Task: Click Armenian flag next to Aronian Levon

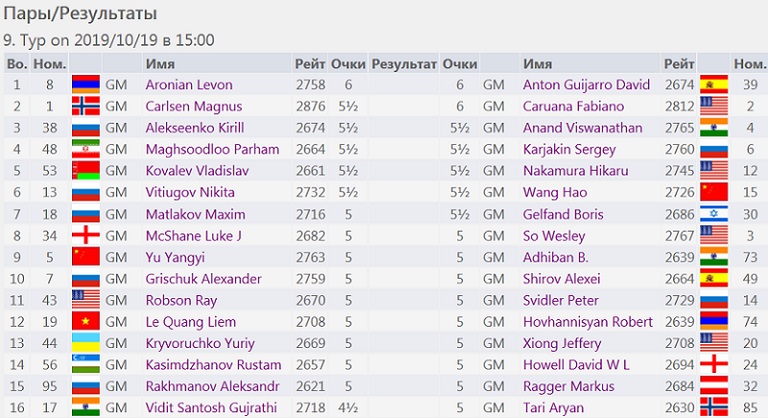Action: pos(85,85)
